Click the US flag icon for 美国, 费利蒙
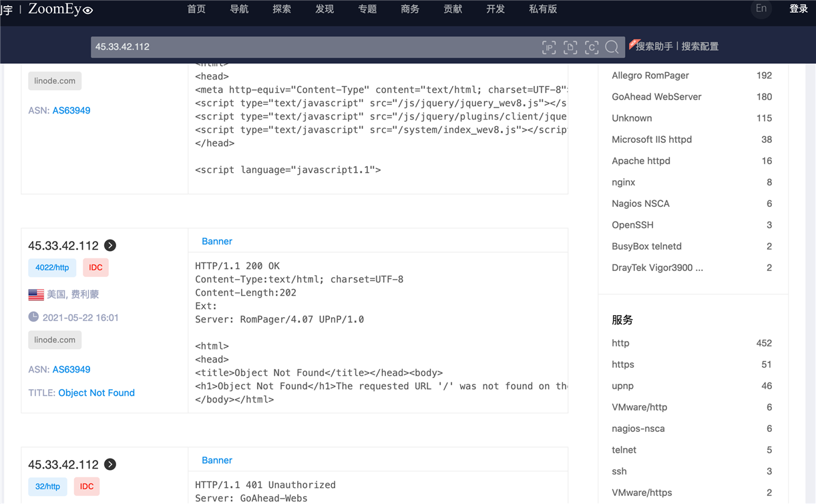This screenshot has width=816, height=504. click(x=36, y=294)
